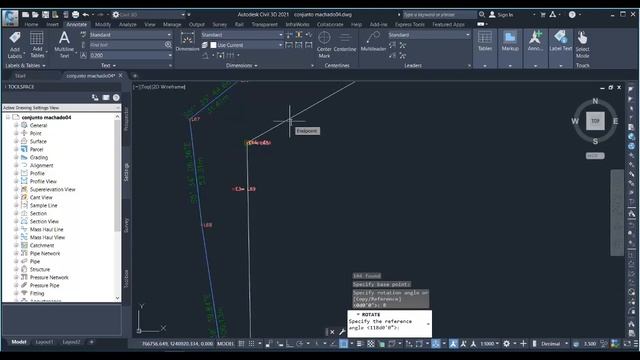Select the Alignment settings tree item
The image size is (640, 360).
(41, 165)
